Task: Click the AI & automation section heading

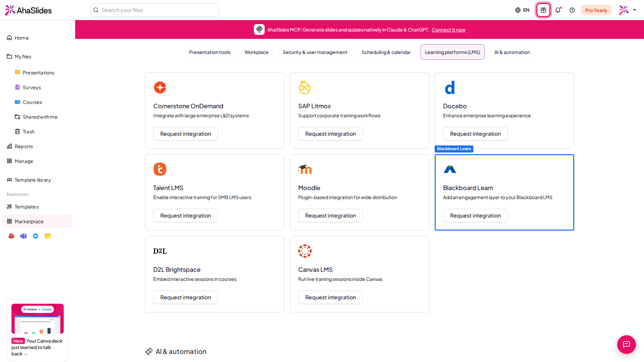Action: (x=181, y=351)
